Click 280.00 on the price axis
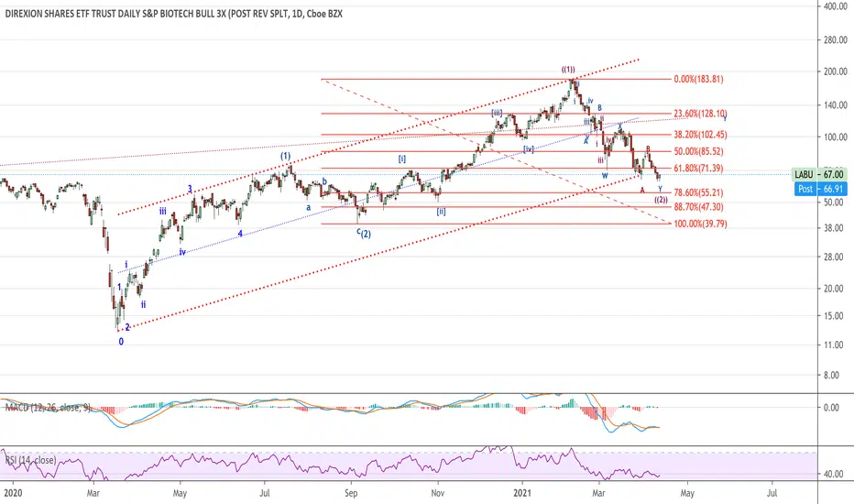 coord(835,39)
